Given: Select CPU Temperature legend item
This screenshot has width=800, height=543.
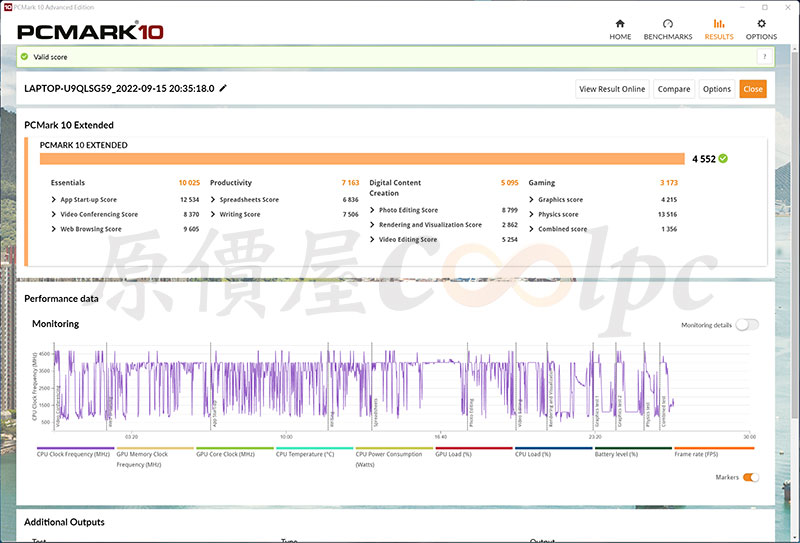Looking at the screenshot, I should [x=314, y=454].
